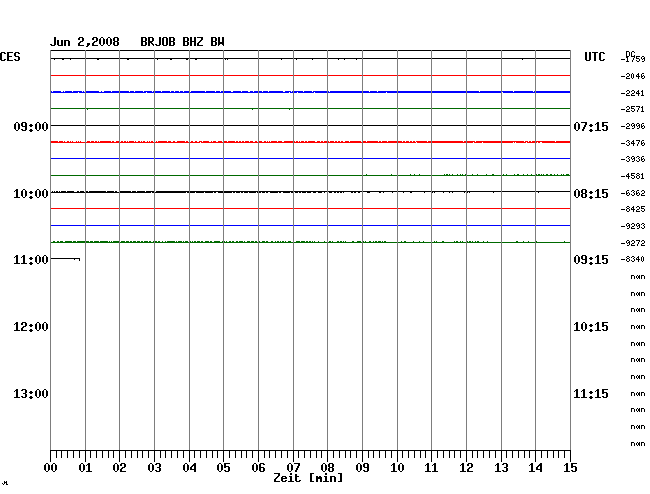Select the 09:15 UTC time label
Image resolution: width=650 pixels, height=494 pixels.
591,260
